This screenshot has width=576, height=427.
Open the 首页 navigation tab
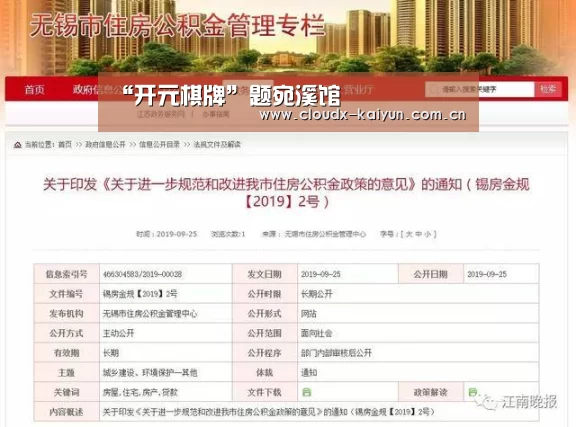pyautogui.click(x=35, y=89)
